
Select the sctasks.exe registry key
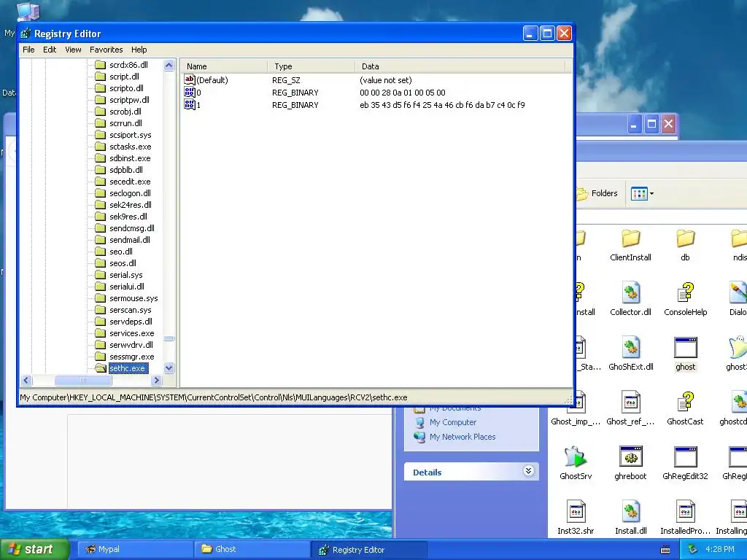pyautogui.click(x=131, y=146)
